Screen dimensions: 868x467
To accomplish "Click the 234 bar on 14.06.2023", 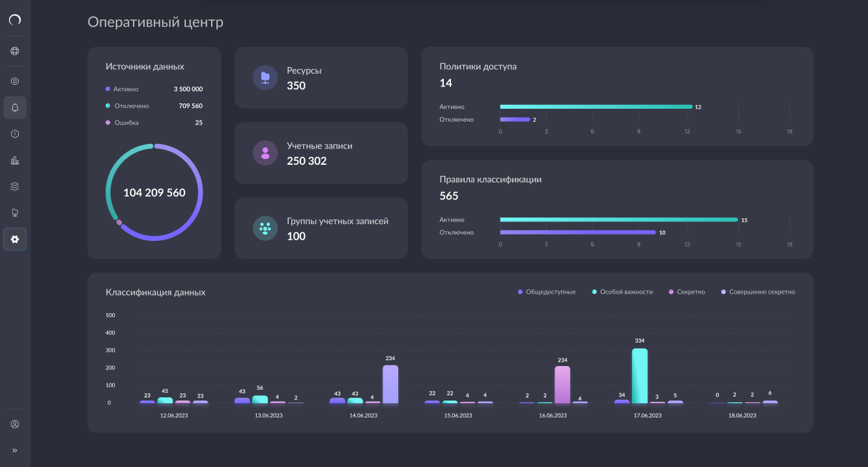I will tap(390, 384).
